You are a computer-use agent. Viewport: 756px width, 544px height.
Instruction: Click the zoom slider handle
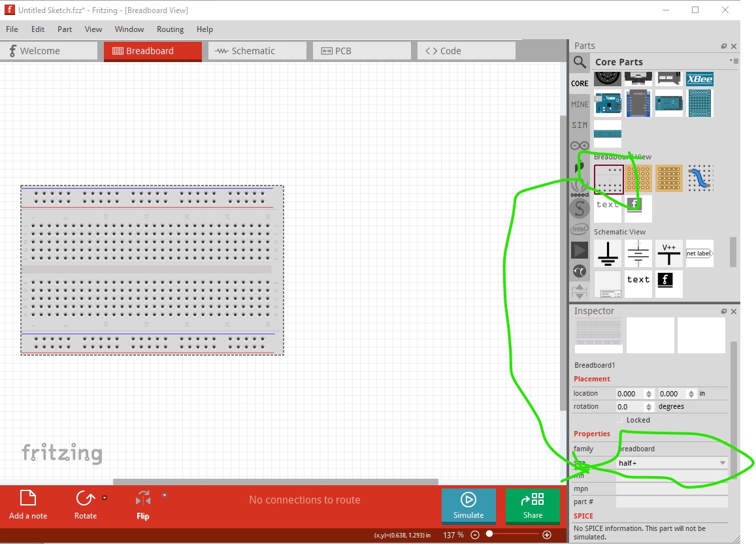tap(489, 534)
